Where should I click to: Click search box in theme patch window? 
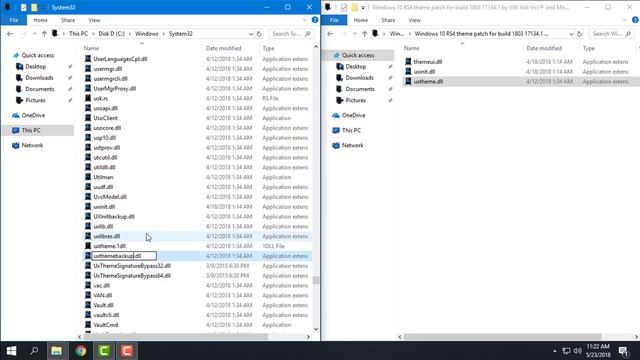(611, 34)
